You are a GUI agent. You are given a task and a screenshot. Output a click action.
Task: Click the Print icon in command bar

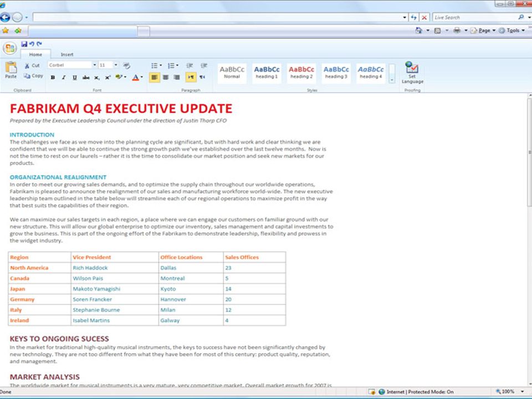pyautogui.click(x=457, y=30)
